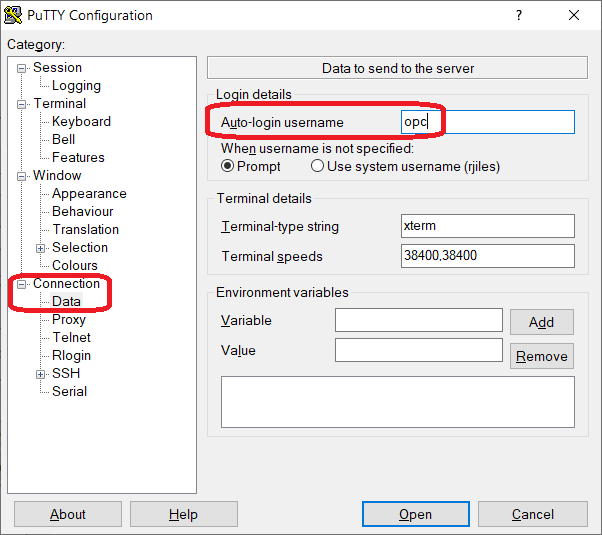The width and height of the screenshot is (602, 535).
Task: Open the Rlogin settings
Action: tap(71, 356)
